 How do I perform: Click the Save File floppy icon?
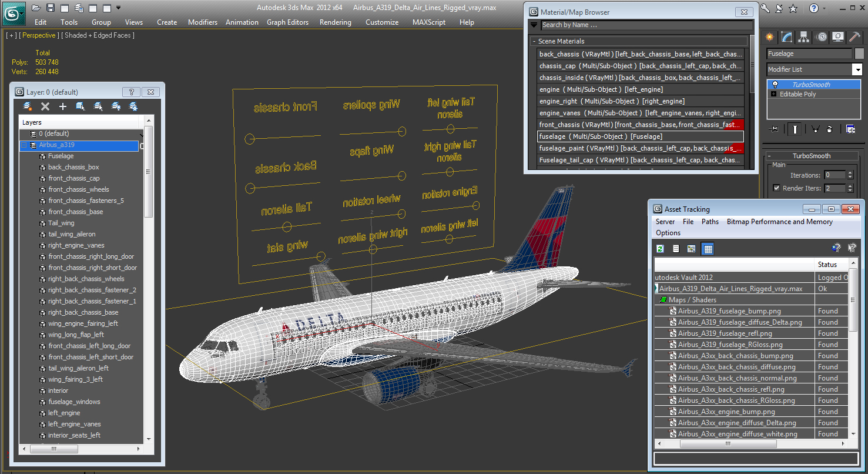click(x=51, y=8)
